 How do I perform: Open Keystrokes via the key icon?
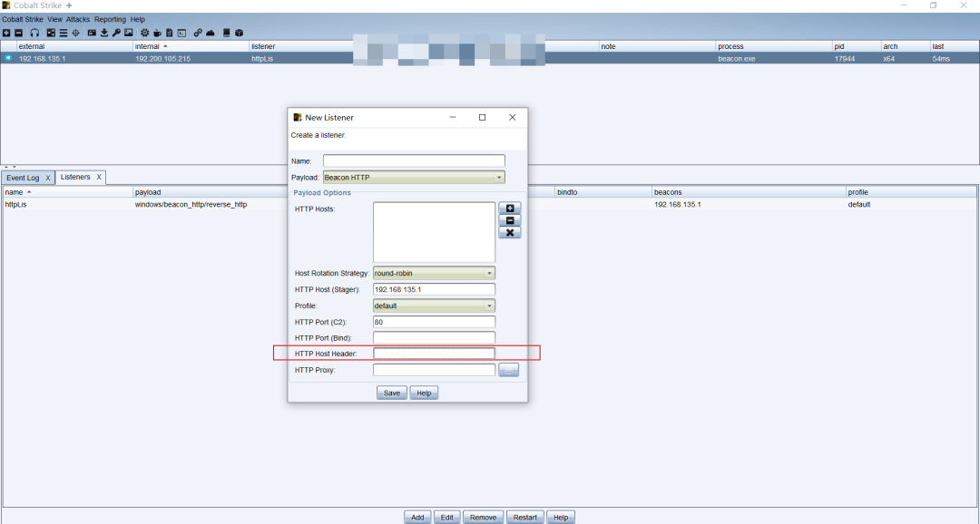coord(116,34)
